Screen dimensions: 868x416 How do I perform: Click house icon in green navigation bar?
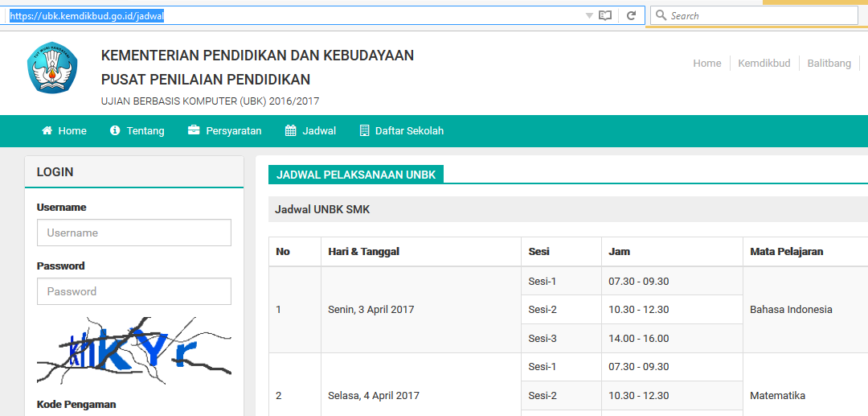47,130
